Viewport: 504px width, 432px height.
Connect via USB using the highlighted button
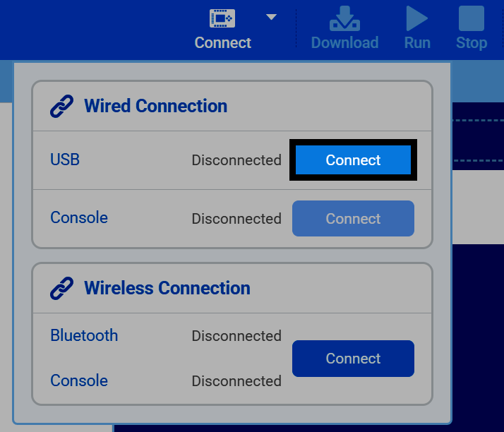pos(353,160)
